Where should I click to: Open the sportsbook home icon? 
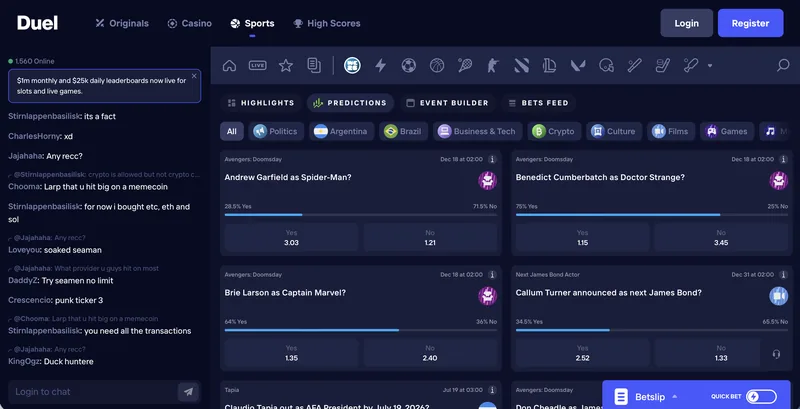click(x=230, y=65)
